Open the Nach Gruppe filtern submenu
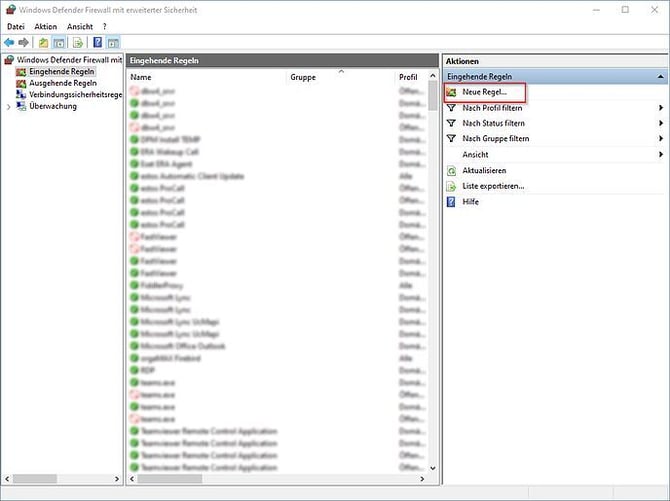Screen dimensions: 670x501 [660, 139]
